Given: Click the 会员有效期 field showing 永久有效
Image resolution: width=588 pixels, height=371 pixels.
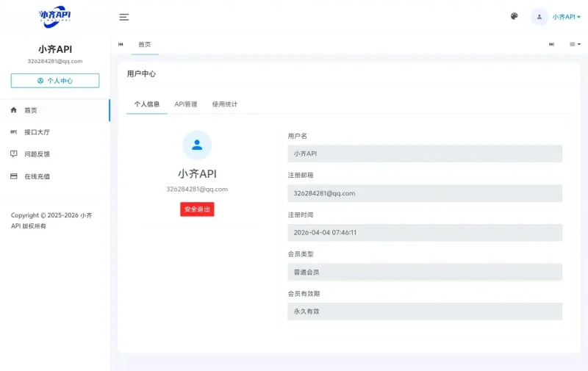Looking at the screenshot, I should [425, 311].
